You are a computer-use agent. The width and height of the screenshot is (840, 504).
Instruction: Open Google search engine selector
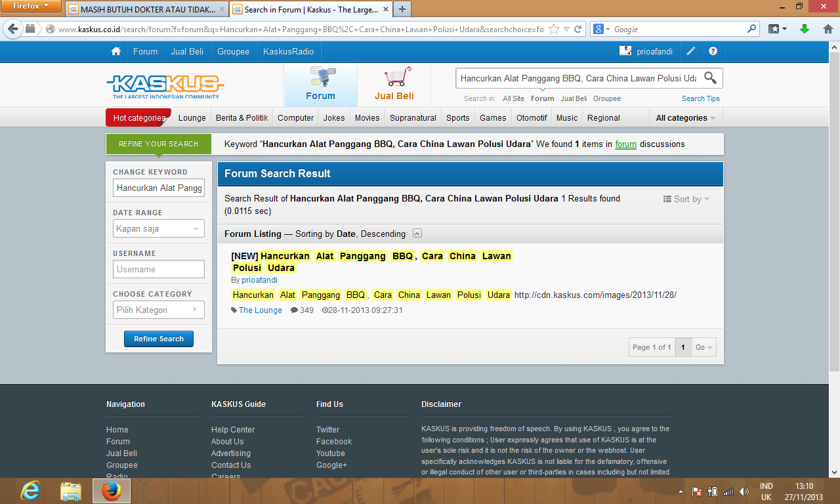coord(602,29)
